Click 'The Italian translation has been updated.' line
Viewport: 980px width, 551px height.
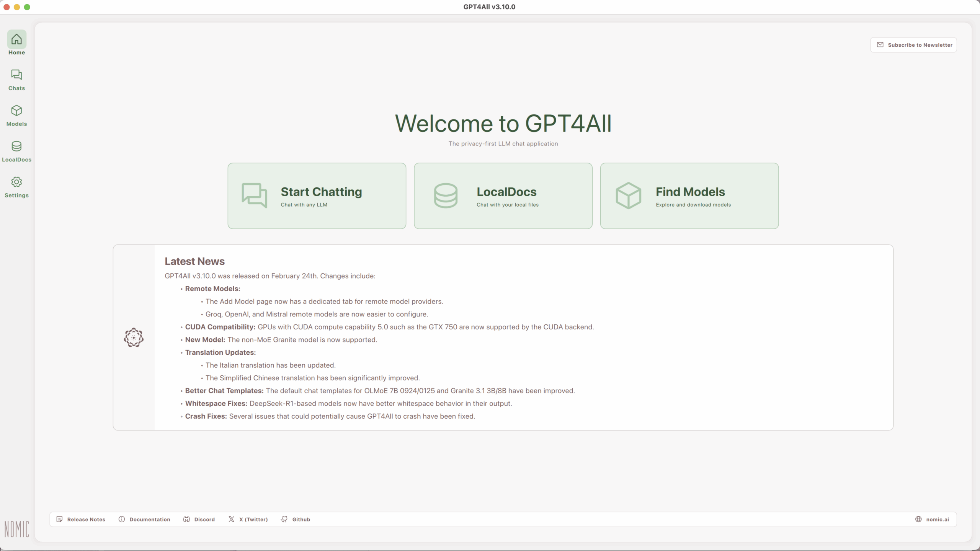tap(270, 365)
